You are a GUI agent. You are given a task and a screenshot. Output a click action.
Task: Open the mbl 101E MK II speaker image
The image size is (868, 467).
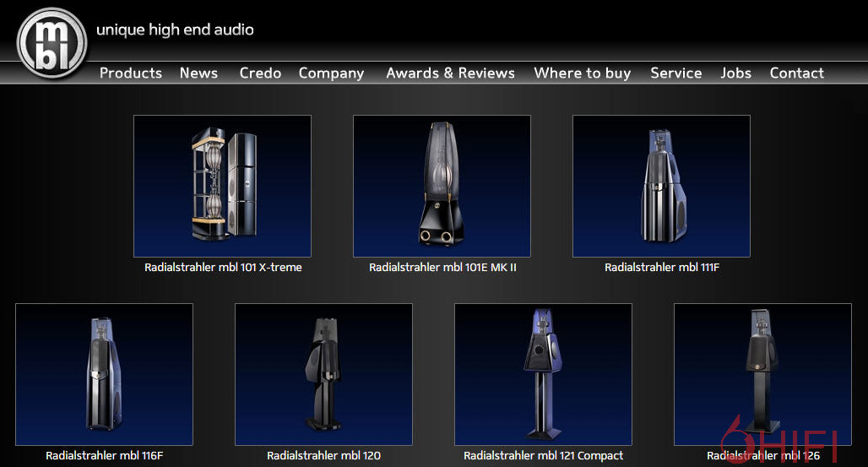442,186
